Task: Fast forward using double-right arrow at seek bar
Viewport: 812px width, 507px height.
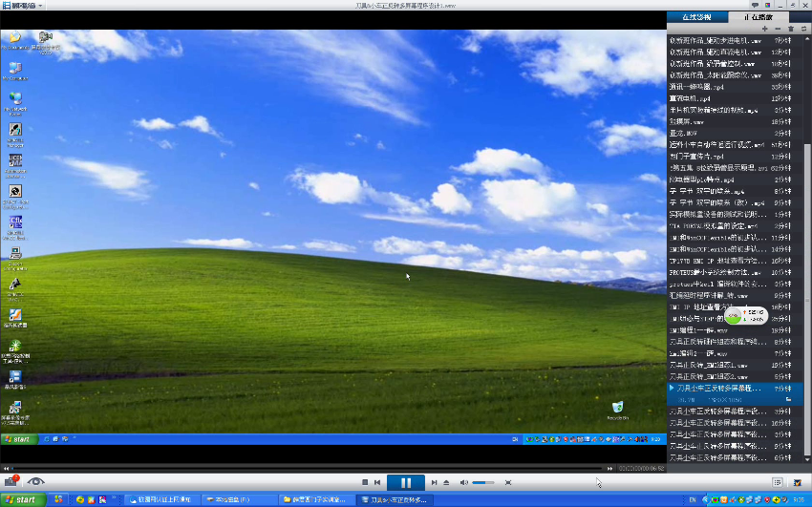Action: [610, 468]
